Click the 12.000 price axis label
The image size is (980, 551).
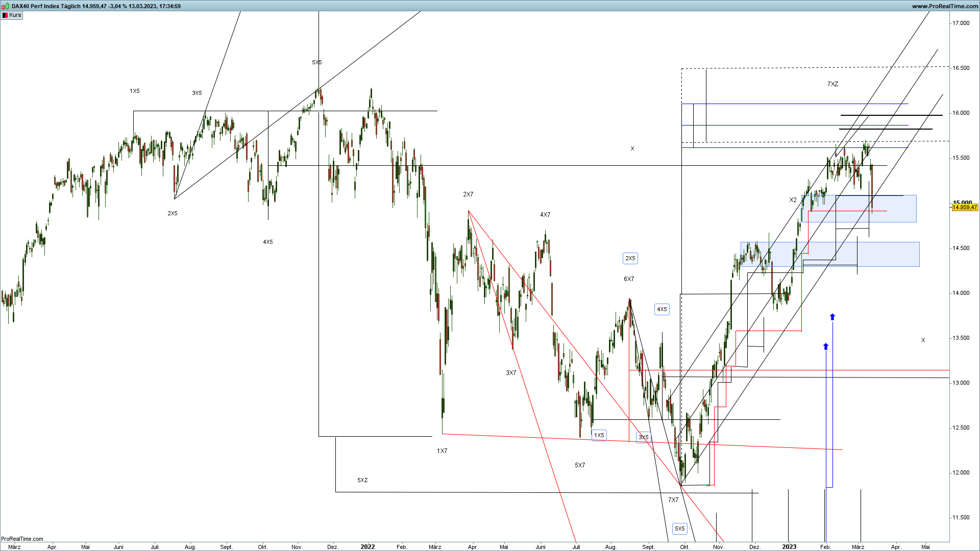pyautogui.click(x=961, y=472)
